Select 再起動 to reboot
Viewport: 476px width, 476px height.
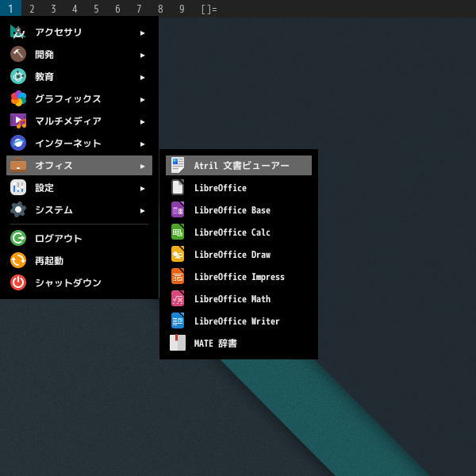click(79, 260)
